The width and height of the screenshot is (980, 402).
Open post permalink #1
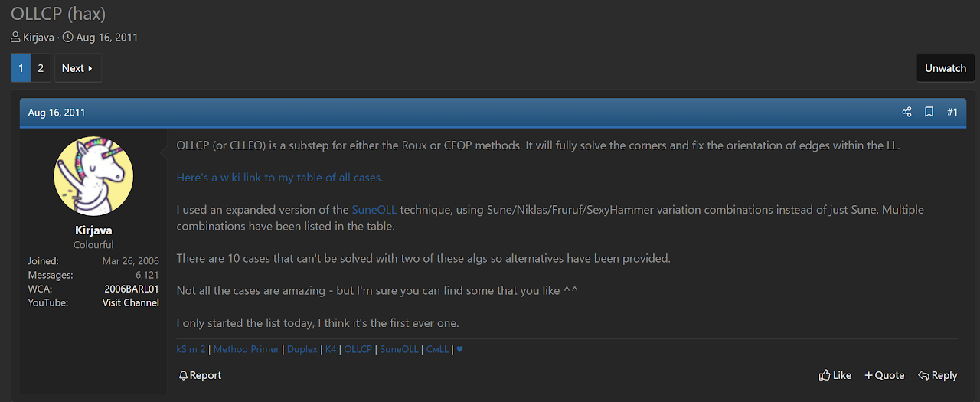coord(952,112)
